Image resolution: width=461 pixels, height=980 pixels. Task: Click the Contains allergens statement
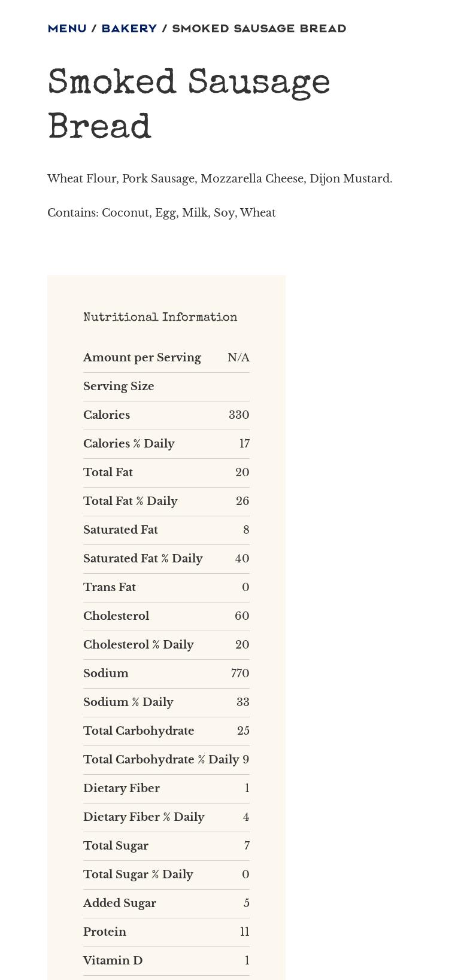pyautogui.click(x=162, y=213)
